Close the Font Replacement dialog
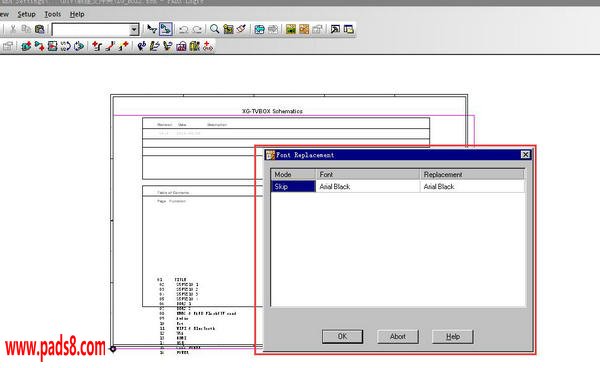The image size is (600, 368). 525,155
